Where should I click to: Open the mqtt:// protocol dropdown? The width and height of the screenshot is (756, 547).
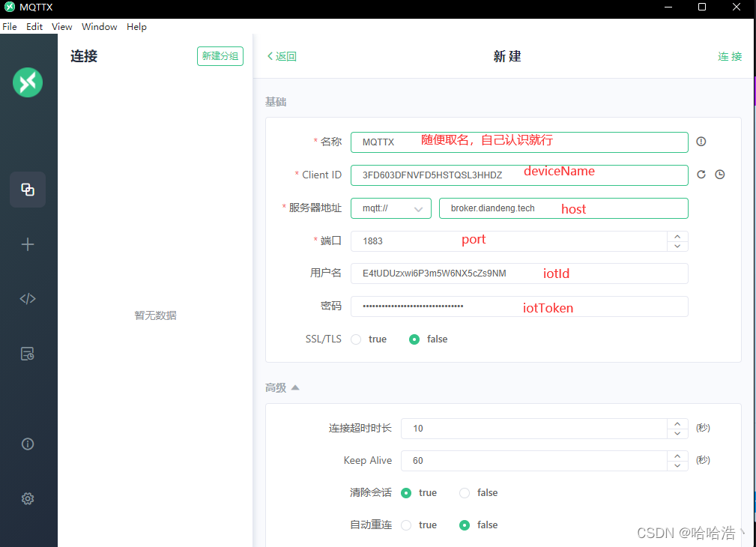[391, 208]
